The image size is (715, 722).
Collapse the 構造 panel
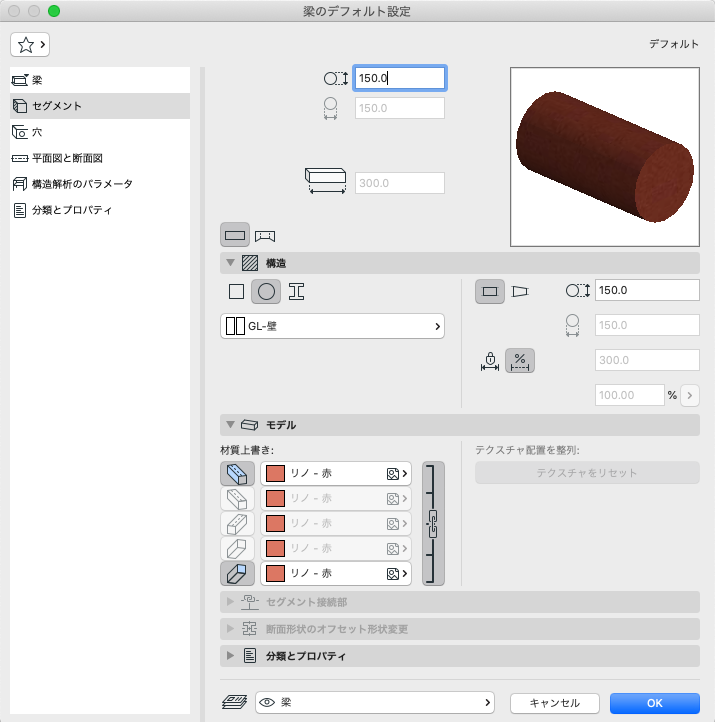click(230, 263)
